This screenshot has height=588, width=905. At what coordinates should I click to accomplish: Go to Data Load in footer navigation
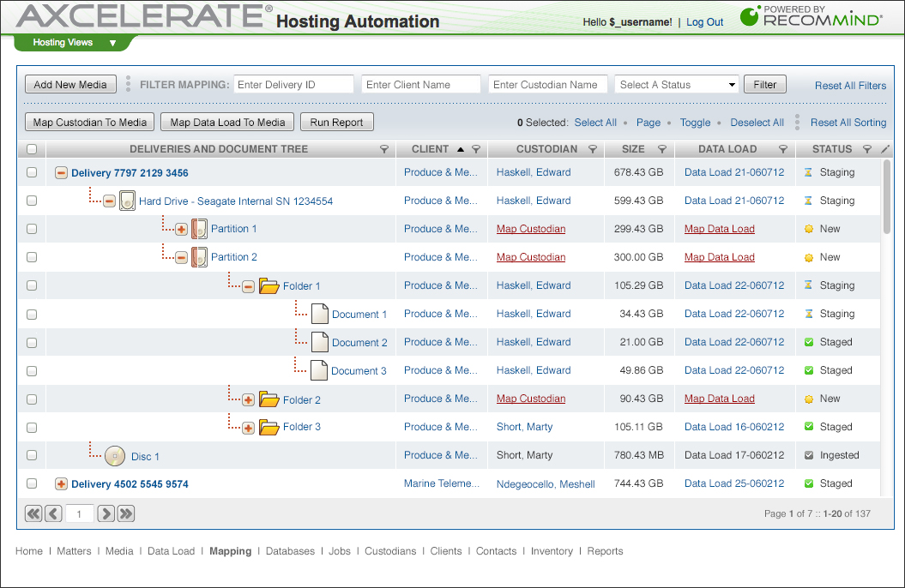click(171, 551)
